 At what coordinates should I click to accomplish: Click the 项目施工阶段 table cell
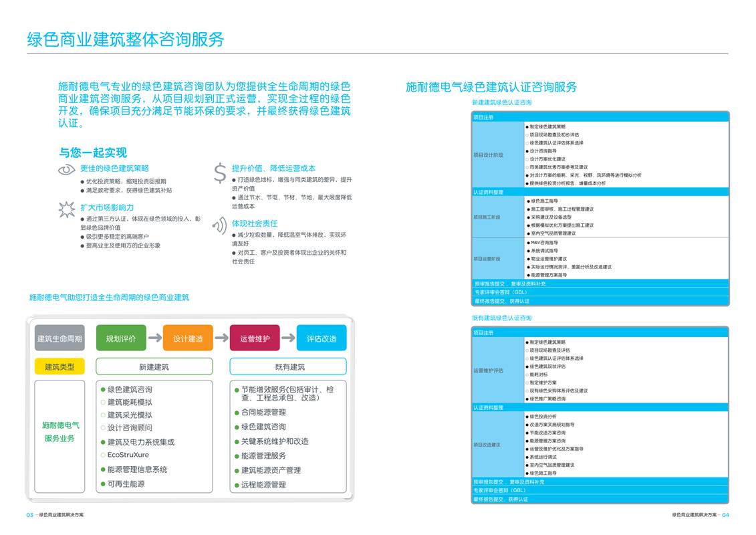[x=497, y=217]
